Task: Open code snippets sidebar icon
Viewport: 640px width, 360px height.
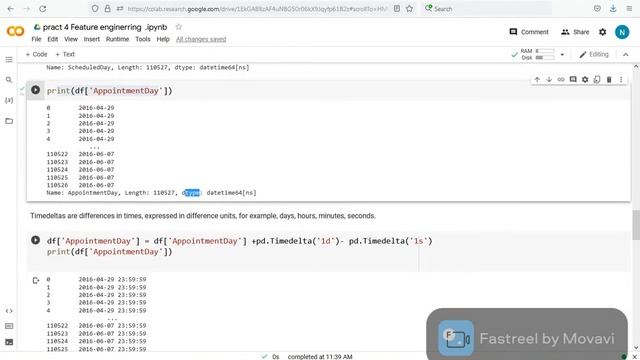Action: coord(9,311)
